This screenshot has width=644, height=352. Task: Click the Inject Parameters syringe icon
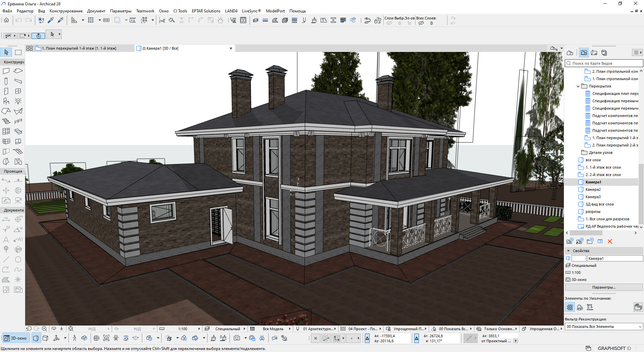pyautogui.click(x=61, y=20)
